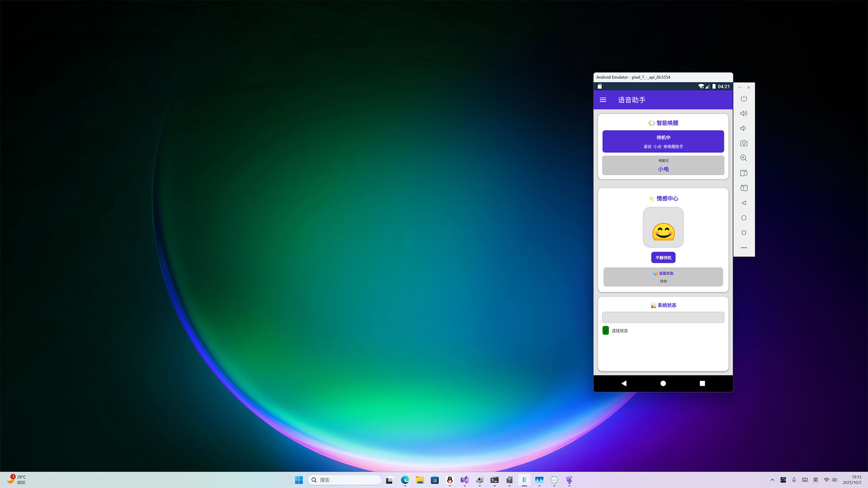Rotate the emulator device right
This screenshot has height=488, width=868.
[743, 188]
